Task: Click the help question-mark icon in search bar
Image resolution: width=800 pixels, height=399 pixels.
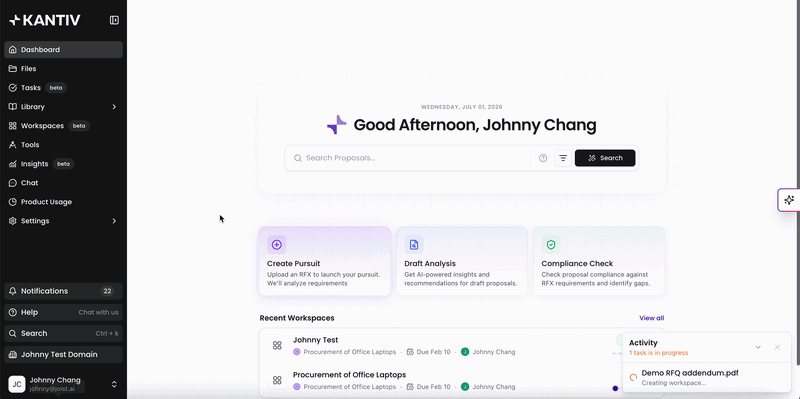Action: point(543,158)
